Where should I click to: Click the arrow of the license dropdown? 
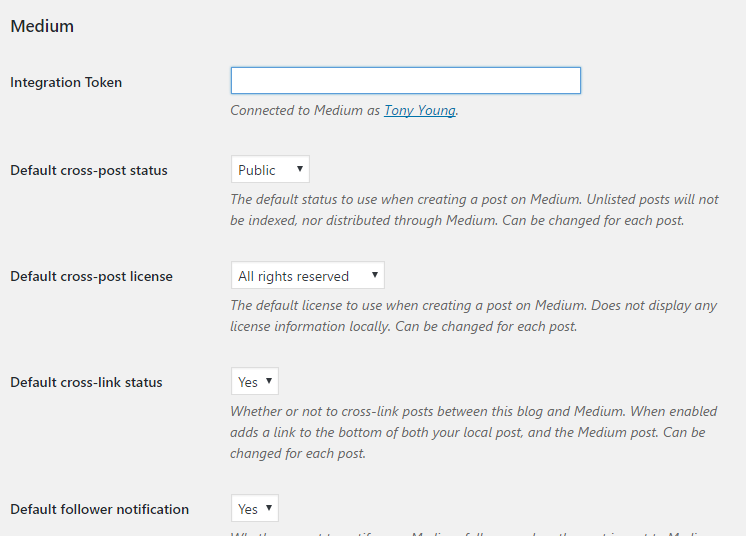(374, 276)
